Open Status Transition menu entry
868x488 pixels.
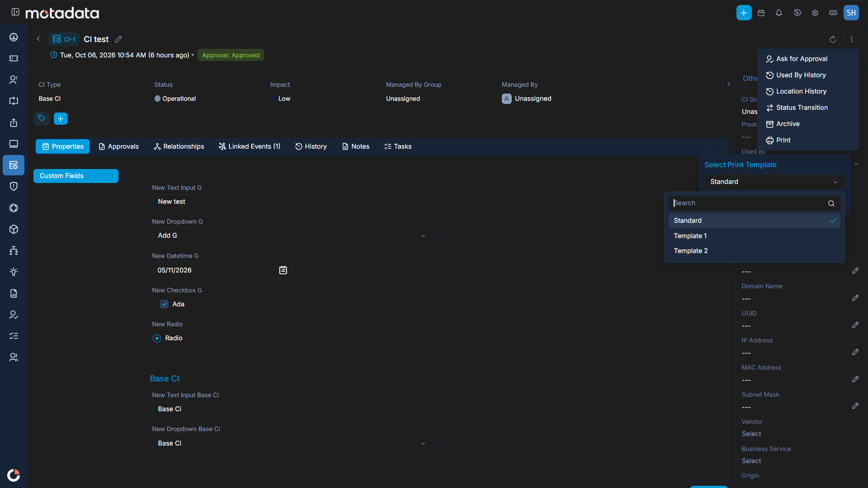(807, 108)
